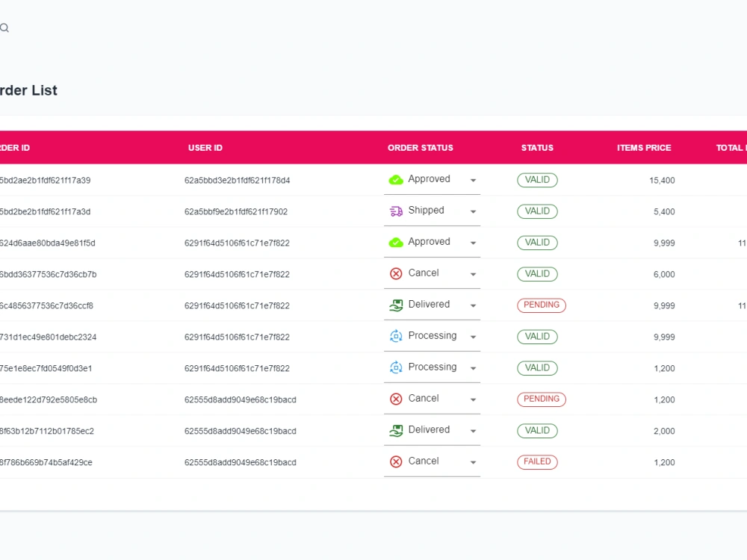Viewport: 747px width, 560px height.
Task: Click the 2,000 items price value
Action: coord(664,432)
